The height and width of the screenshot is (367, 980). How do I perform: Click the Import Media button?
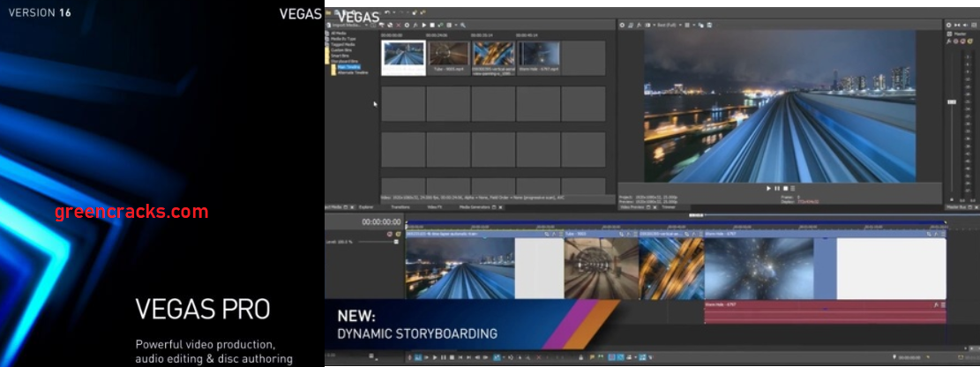345,25
